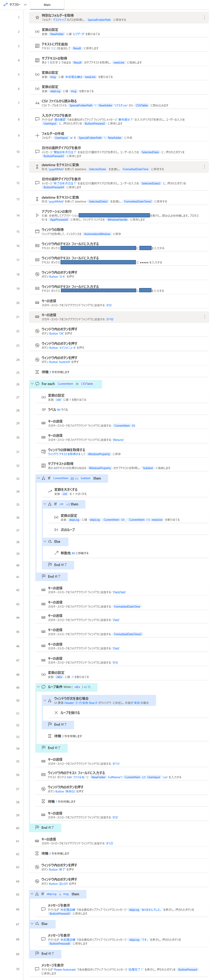Collapse the If cnt >3 block
Image resolution: width=210 pixels, height=980 pixels.
click(45, 504)
